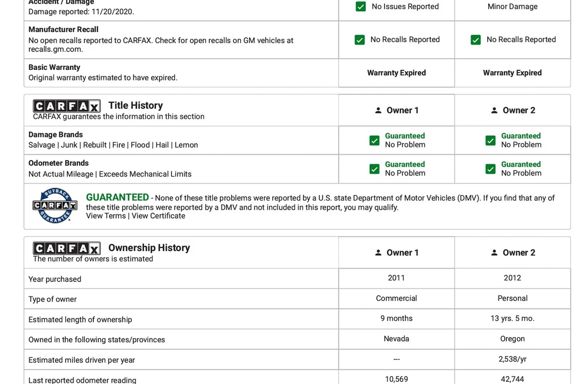This screenshot has height=384, width=588.
Task: Click the Owned in the following states/provinces label
Action: coord(97,340)
